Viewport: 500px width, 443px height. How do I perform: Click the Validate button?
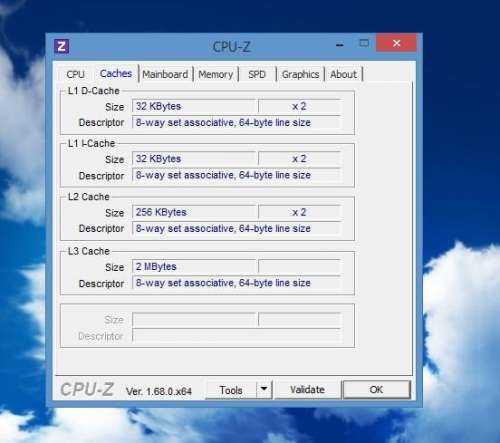(307, 389)
